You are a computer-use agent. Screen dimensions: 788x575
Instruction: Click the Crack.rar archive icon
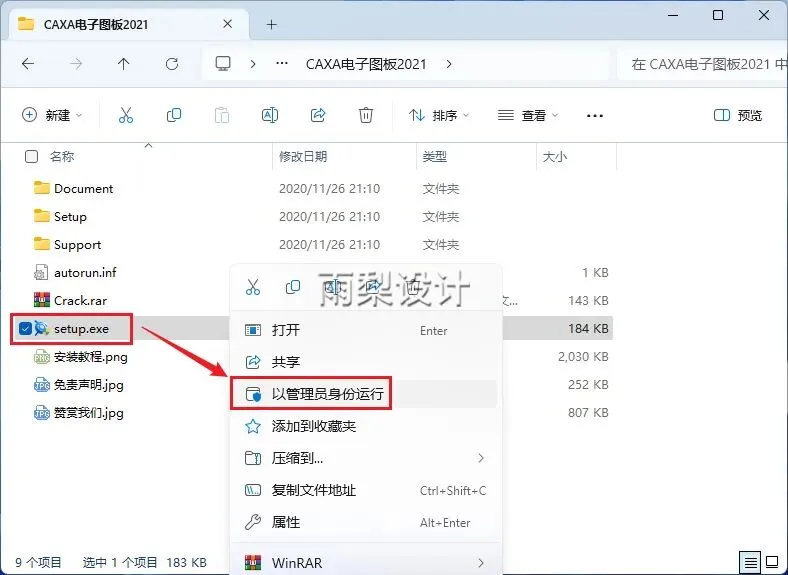(x=42, y=300)
